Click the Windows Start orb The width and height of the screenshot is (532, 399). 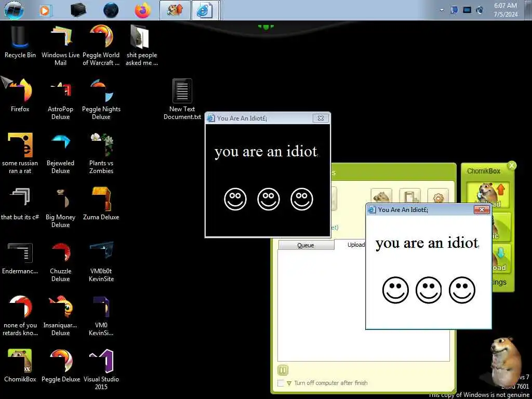click(x=14, y=10)
